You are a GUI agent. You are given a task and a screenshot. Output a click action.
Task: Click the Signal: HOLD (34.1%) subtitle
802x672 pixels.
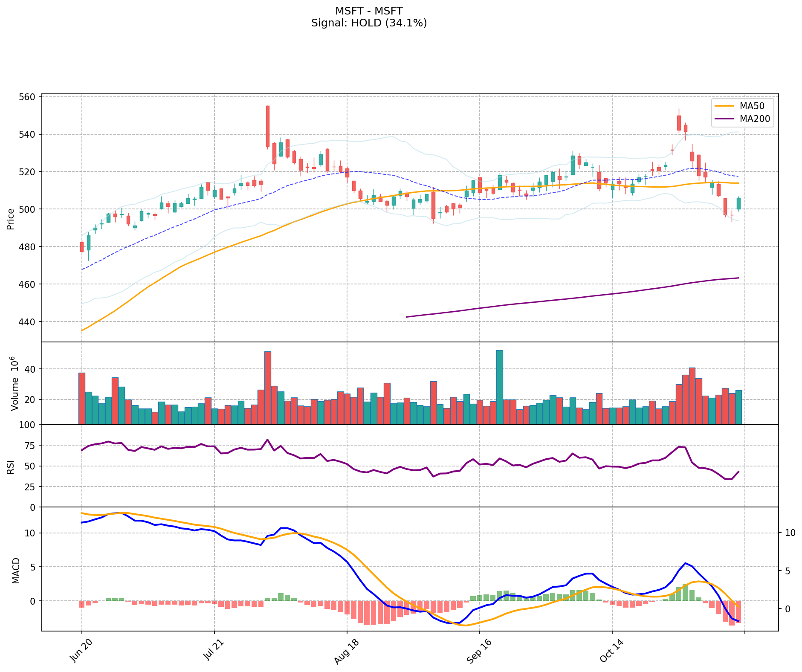pyautogui.click(x=369, y=23)
